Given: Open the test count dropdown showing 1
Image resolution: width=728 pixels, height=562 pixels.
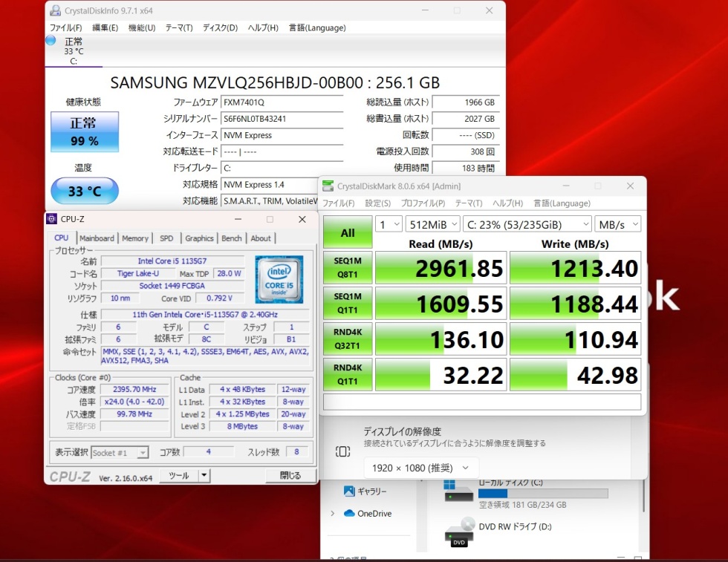Looking at the screenshot, I should (389, 224).
